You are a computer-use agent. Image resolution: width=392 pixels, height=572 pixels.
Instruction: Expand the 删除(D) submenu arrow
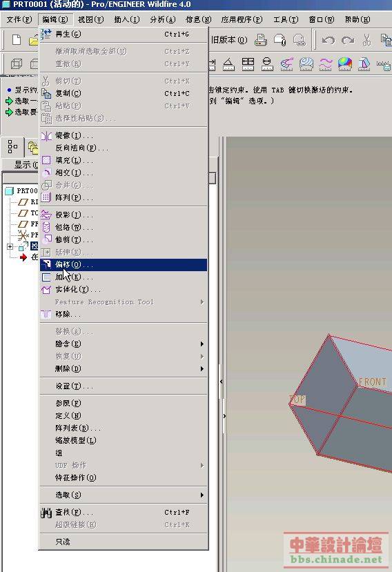pyautogui.click(x=202, y=368)
